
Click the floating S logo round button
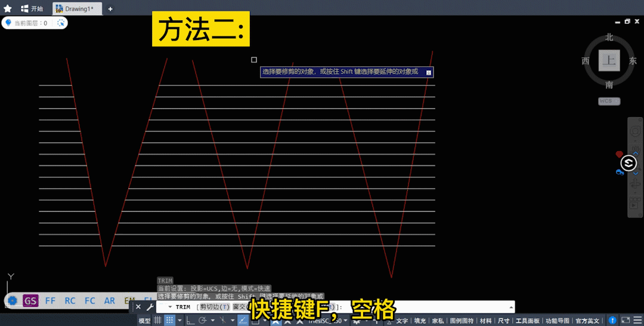click(x=628, y=163)
